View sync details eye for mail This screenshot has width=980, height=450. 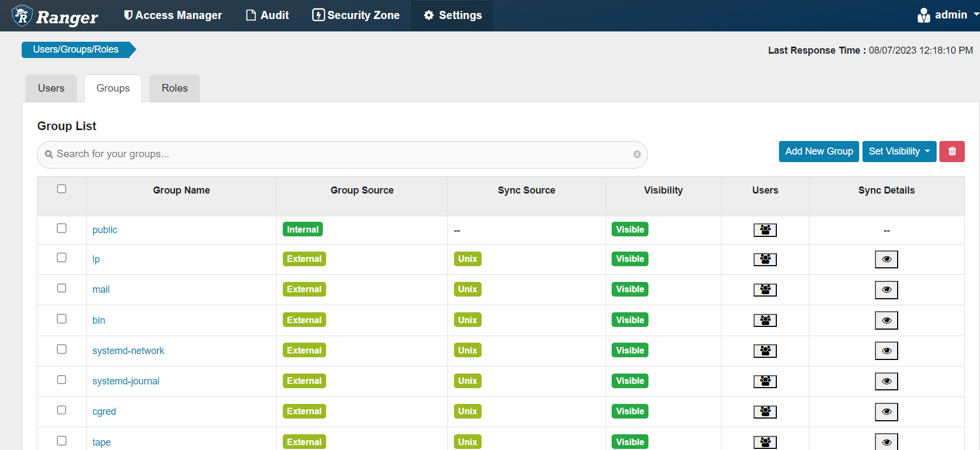(886, 290)
